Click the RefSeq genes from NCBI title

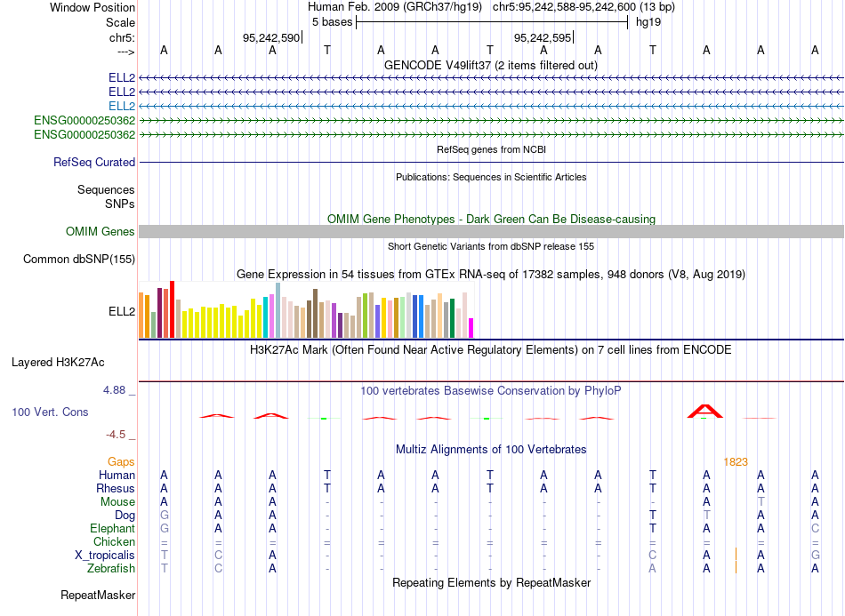coord(491,149)
